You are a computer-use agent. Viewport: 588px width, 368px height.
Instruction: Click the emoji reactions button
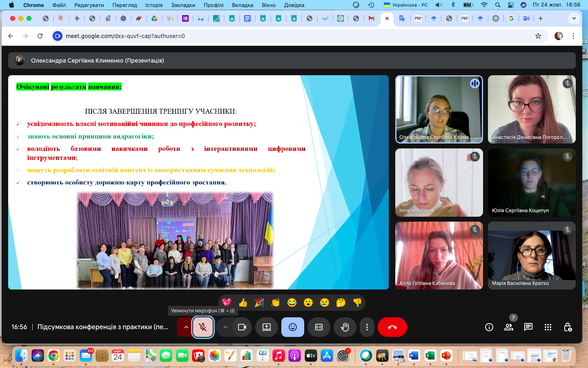[x=293, y=327]
